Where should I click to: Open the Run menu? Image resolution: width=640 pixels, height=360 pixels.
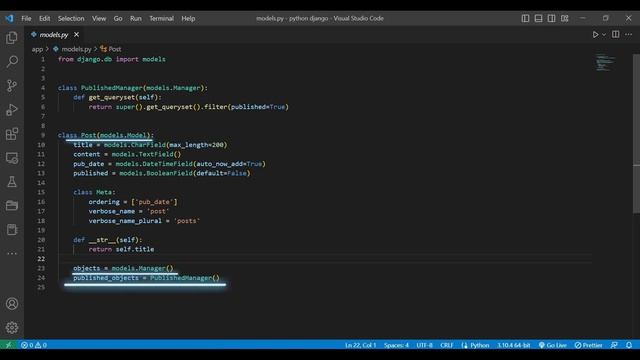click(x=136, y=18)
